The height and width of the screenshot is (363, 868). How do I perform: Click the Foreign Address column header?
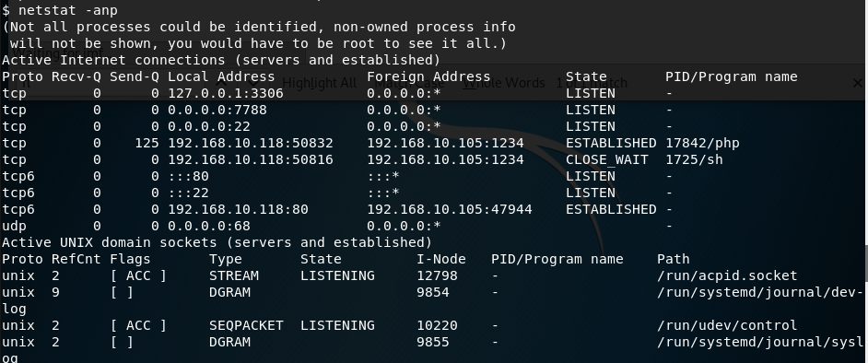[428, 76]
